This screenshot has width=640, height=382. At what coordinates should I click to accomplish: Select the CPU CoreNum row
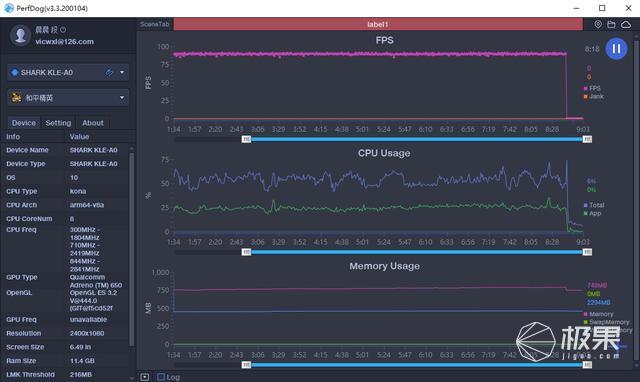click(x=65, y=219)
